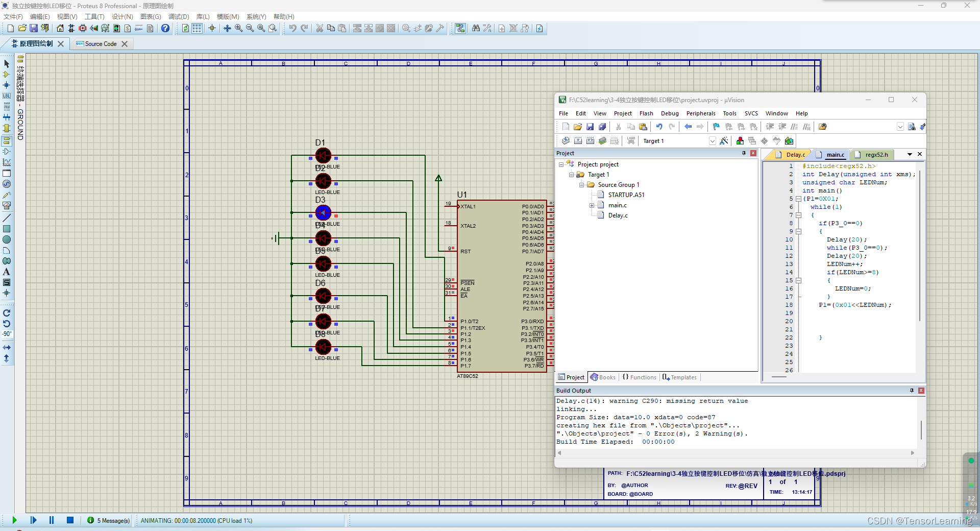Click the Zoom In magnifier in Proteus

click(238, 29)
